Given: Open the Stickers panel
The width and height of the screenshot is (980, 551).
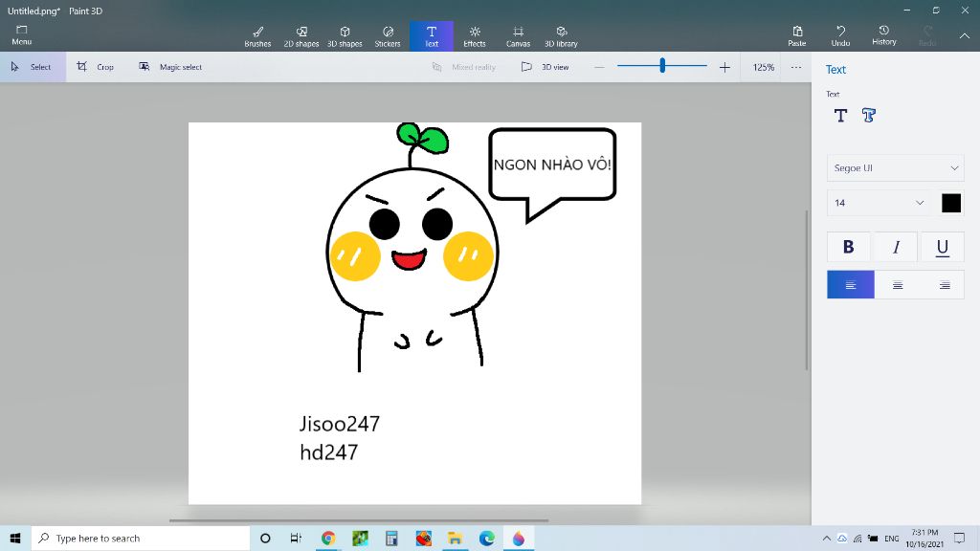Looking at the screenshot, I should [388, 36].
